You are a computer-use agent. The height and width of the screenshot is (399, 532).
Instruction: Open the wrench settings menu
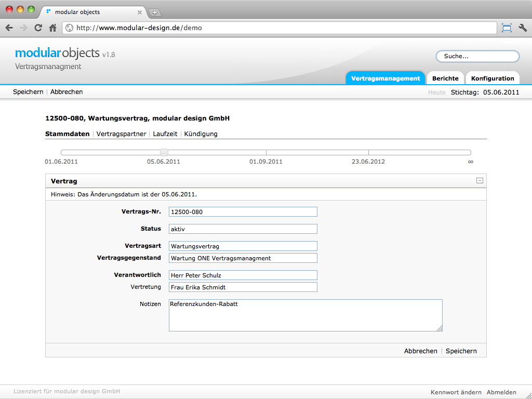click(522, 28)
